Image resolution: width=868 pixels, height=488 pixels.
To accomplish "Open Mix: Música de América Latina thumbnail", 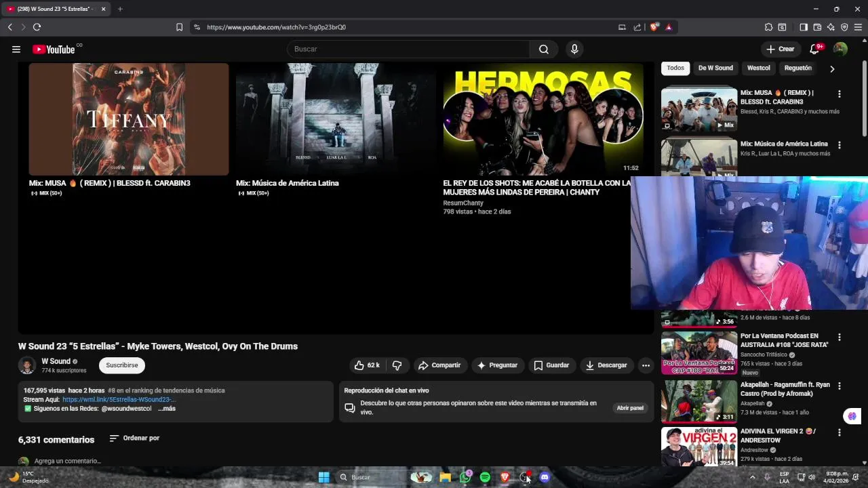I will [336, 119].
